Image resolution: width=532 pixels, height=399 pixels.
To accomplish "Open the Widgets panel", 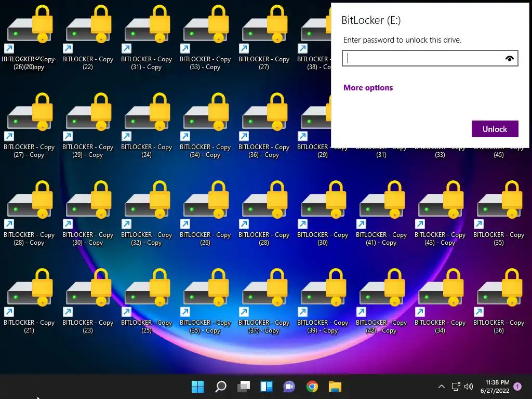I will pos(267,387).
